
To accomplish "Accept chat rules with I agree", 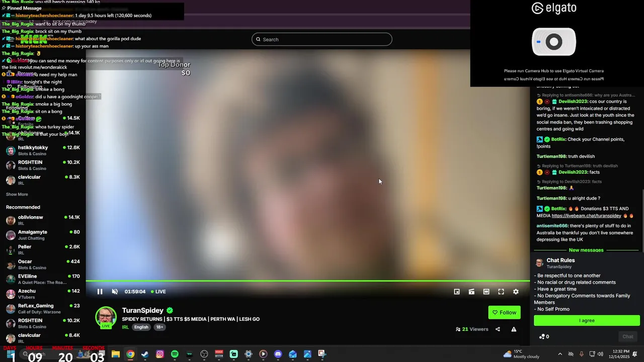I will pyautogui.click(x=587, y=320).
